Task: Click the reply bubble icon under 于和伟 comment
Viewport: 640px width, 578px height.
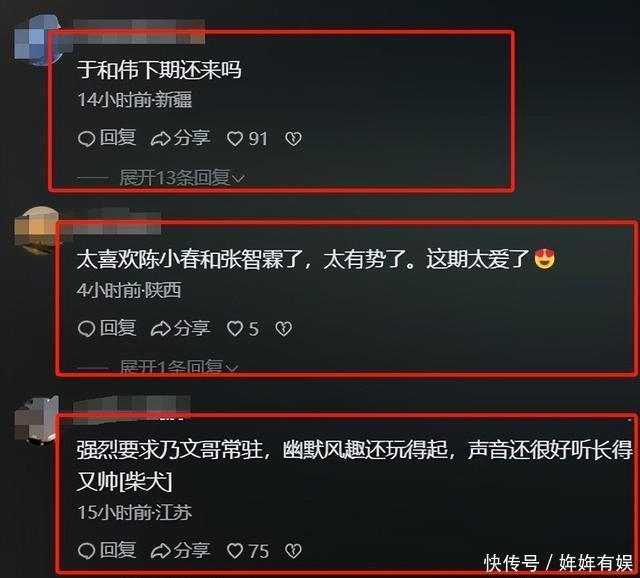Action: click(87, 139)
